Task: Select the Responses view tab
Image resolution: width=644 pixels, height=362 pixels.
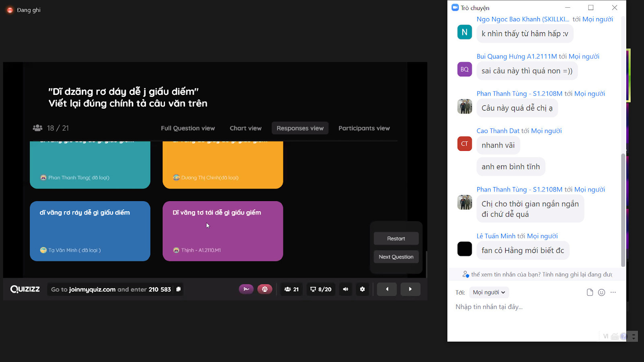Action: pyautogui.click(x=300, y=128)
